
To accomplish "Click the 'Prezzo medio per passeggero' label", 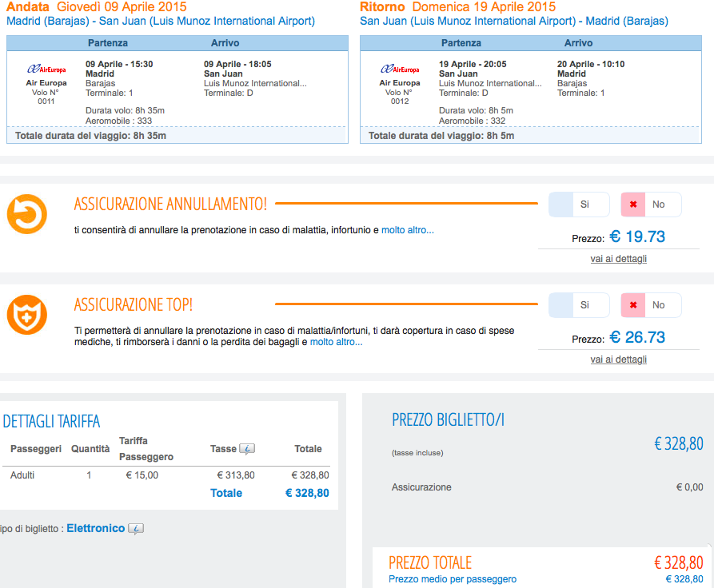I will click(x=453, y=579).
